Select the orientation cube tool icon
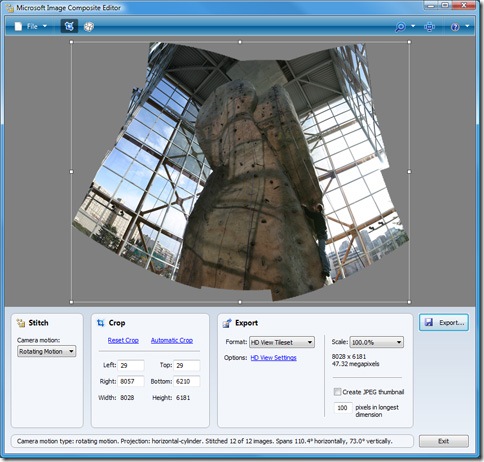 tap(89, 27)
